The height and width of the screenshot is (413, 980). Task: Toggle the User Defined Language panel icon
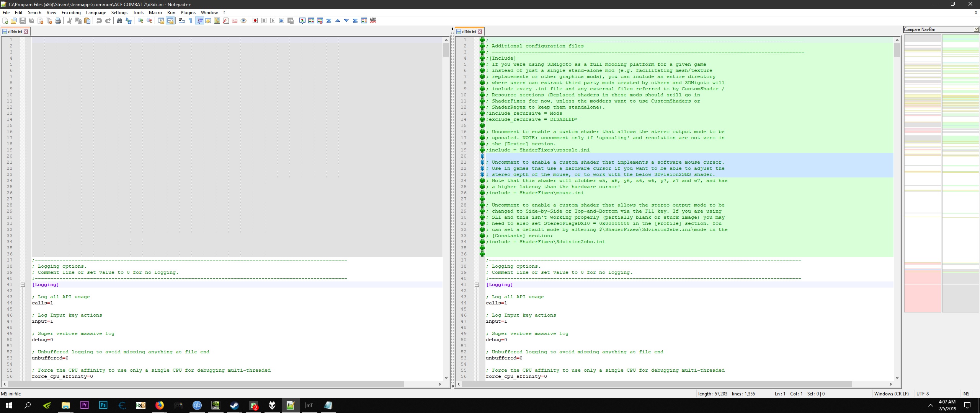click(208, 21)
